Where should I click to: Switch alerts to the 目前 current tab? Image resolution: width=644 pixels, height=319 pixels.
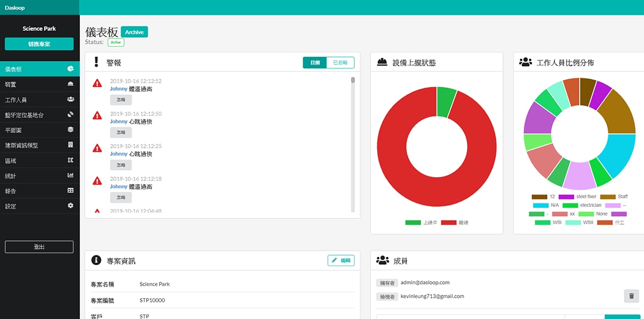point(315,63)
